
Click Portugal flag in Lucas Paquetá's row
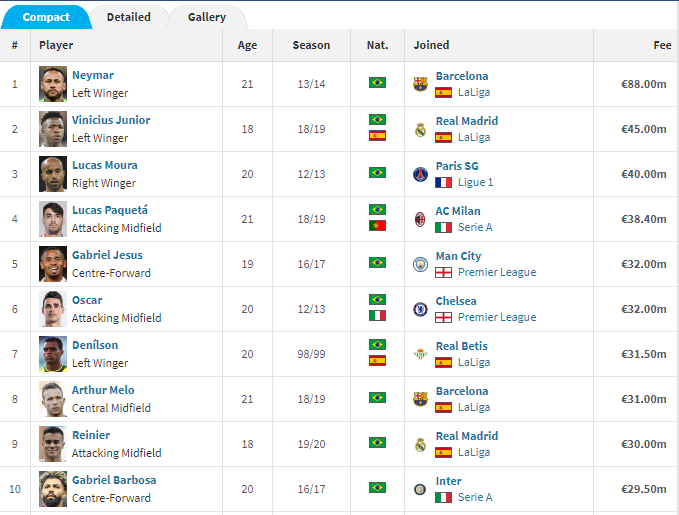point(377,226)
